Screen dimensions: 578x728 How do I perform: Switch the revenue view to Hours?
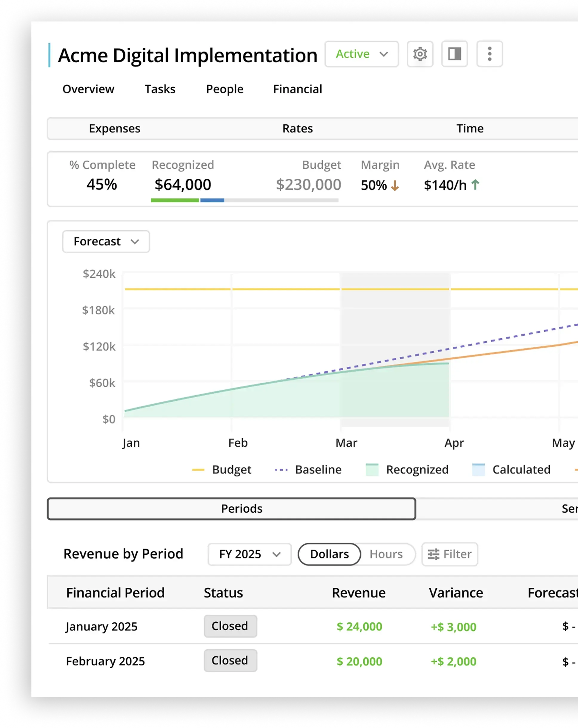tap(386, 554)
